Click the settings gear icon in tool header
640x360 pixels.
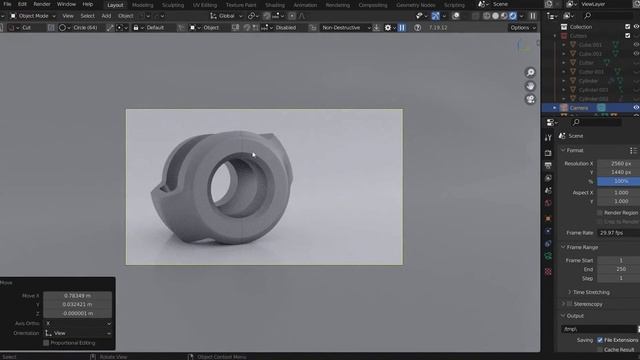click(388, 28)
